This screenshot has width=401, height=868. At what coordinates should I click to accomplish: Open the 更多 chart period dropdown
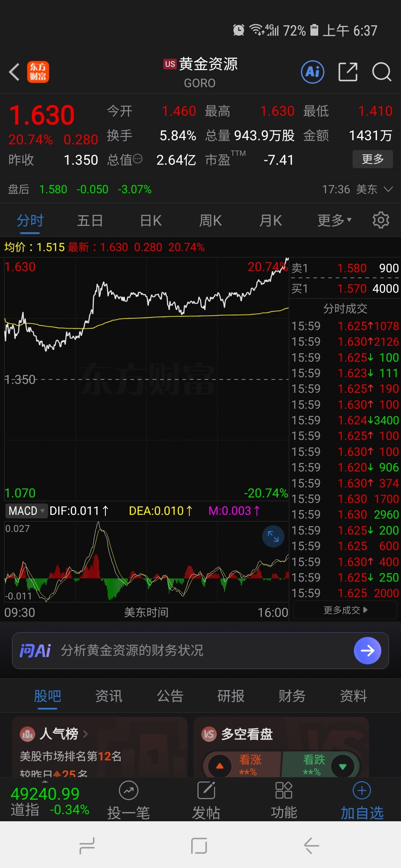335,220
